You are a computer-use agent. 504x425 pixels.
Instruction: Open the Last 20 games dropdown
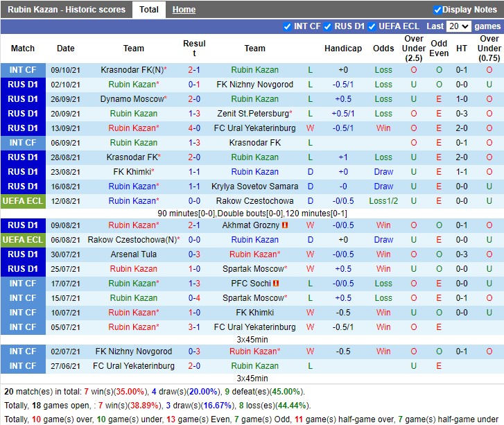coord(459,26)
